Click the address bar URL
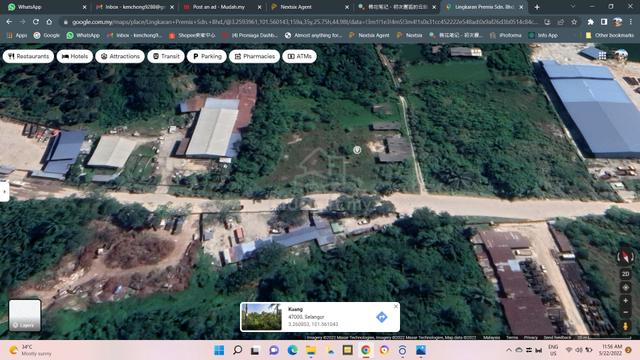 point(304,22)
